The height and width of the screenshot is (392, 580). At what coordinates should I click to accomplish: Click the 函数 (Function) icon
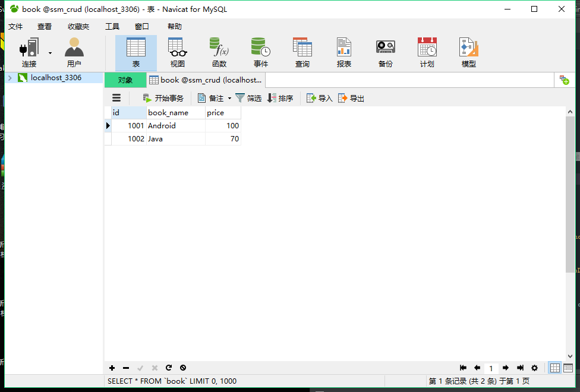click(219, 53)
